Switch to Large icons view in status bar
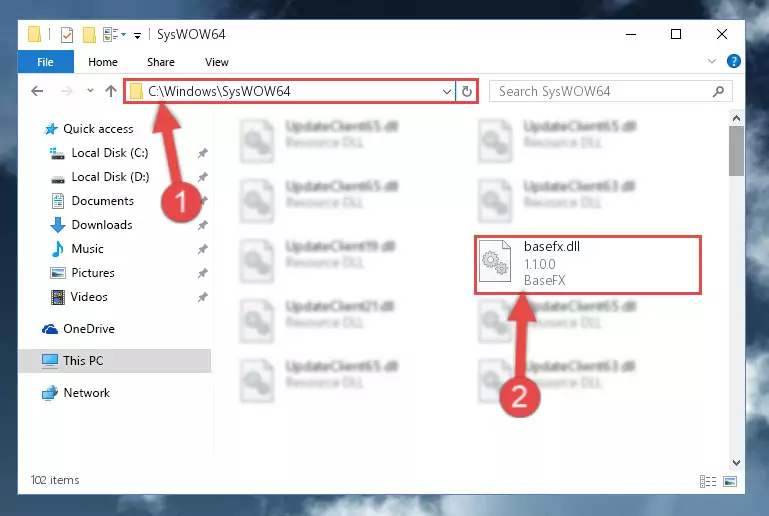This screenshot has width=769, height=516. pyautogui.click(x=730, y=482)
